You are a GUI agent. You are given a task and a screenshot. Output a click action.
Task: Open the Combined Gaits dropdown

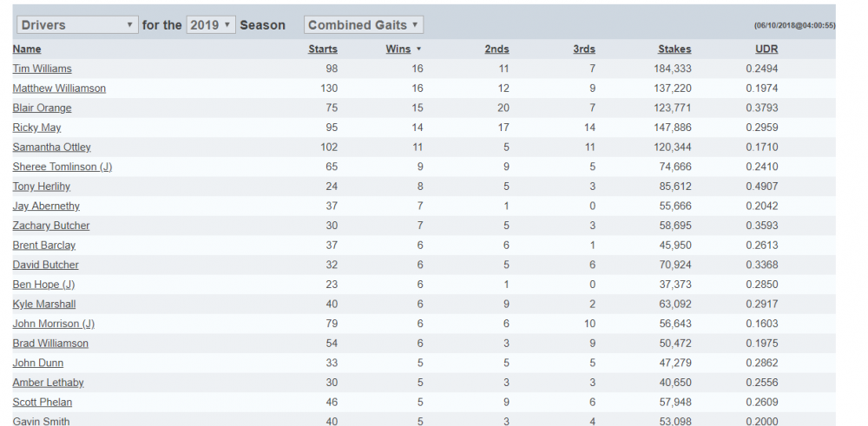pyautogui.click(x=363, y=25)
